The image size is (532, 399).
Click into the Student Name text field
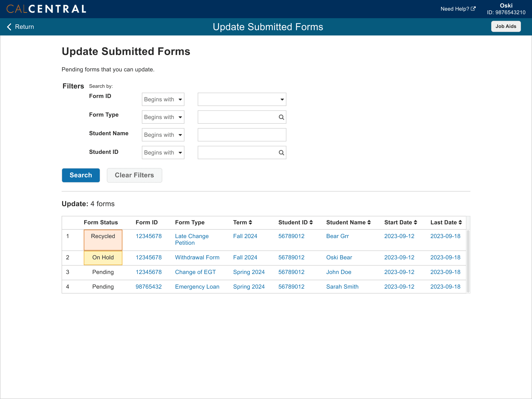click(242, 135)
